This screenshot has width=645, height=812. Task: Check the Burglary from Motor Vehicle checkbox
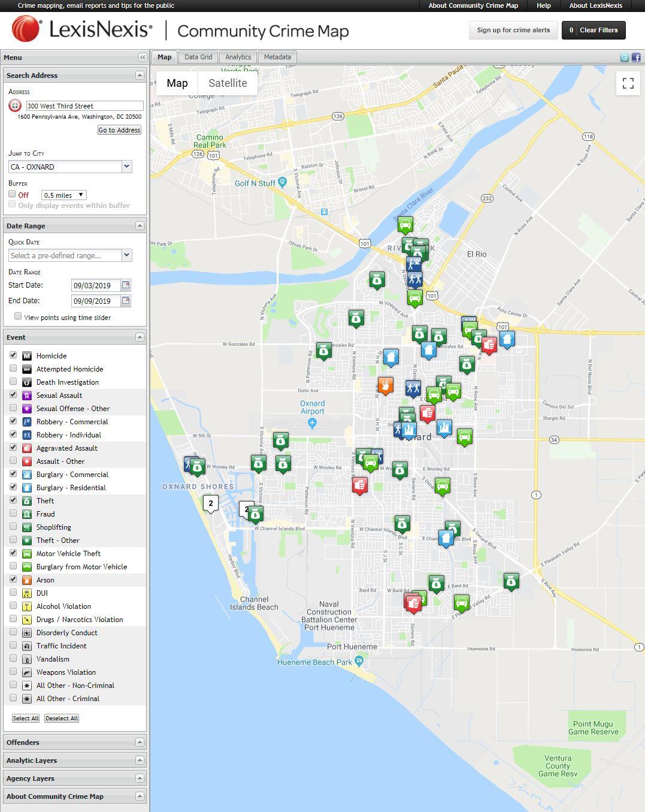click(x=13, y=566)
